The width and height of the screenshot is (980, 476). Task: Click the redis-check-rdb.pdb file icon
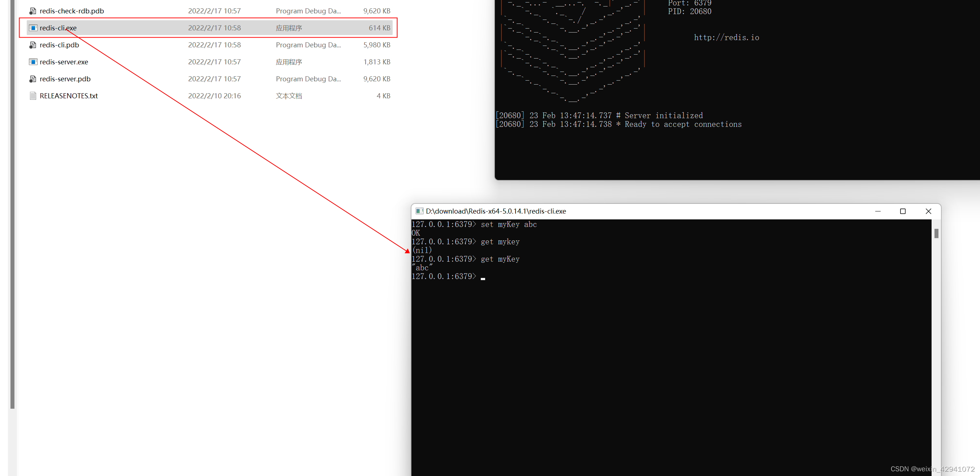tap(33, 11)
